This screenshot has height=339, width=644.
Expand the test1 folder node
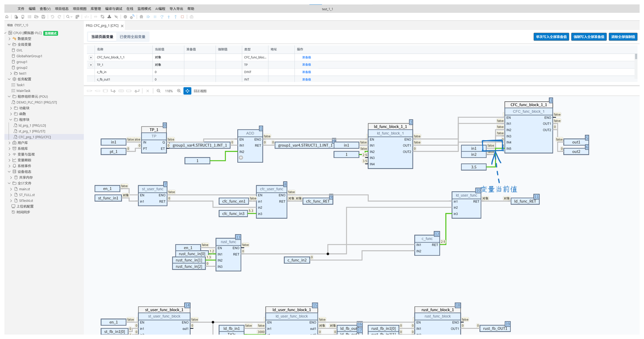tap(11, 73)
